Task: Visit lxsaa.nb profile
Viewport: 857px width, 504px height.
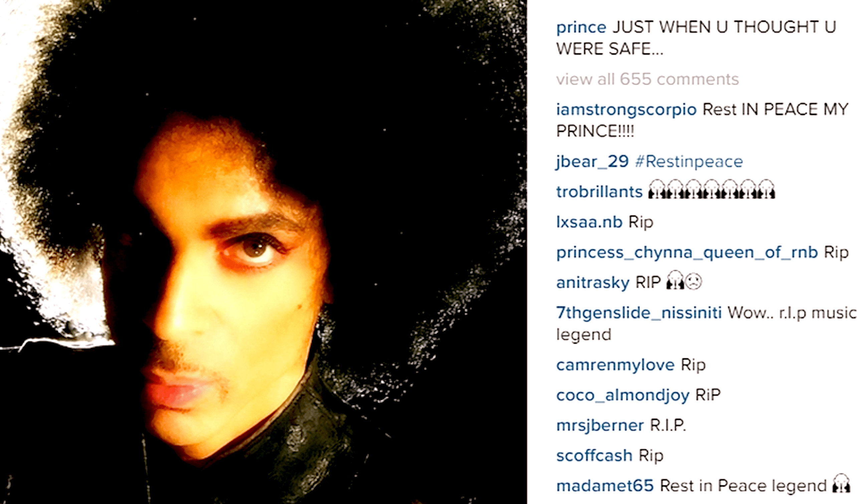Action: (x=589, y=222)
